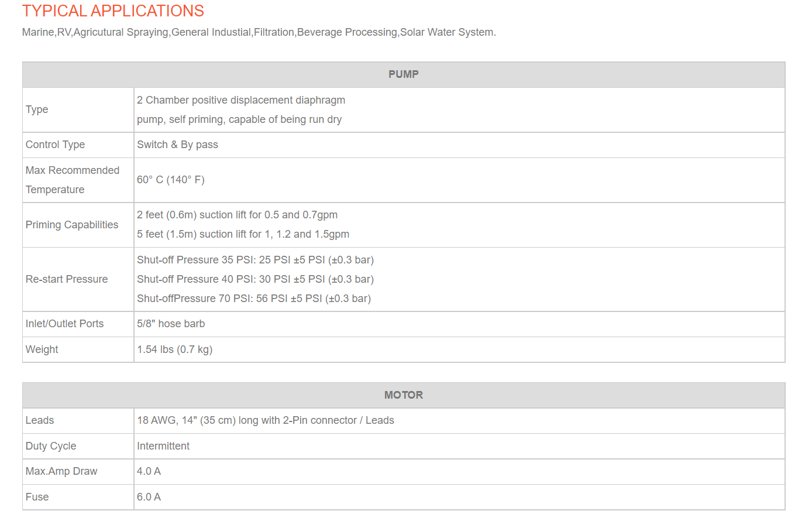Image resolution: width=812 pixels, height=528 pixels.
Task: Click the Weight 1.54 lbs value
Action: pyautogui.click(x=174, y=349)
